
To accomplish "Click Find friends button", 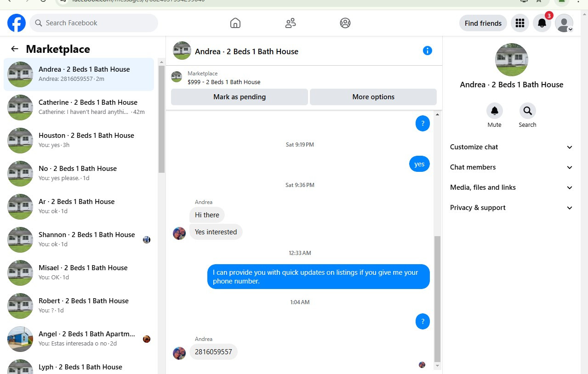I will pos(483,23).
